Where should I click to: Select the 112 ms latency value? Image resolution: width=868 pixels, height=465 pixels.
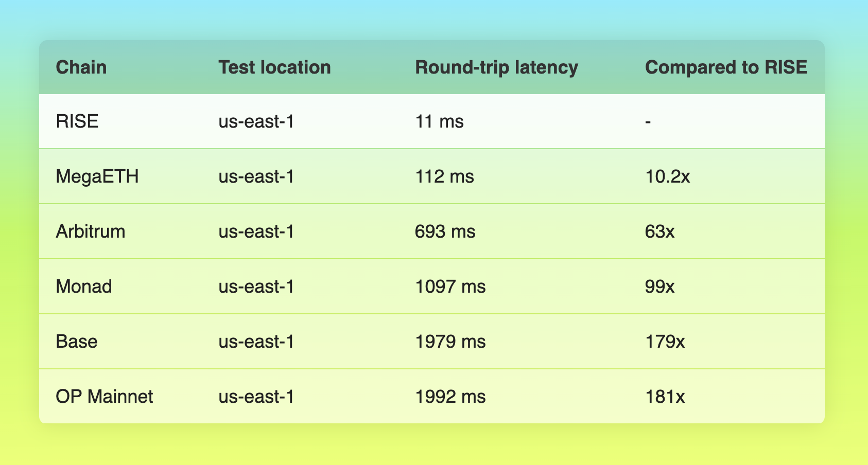click(x=444, y=177)
